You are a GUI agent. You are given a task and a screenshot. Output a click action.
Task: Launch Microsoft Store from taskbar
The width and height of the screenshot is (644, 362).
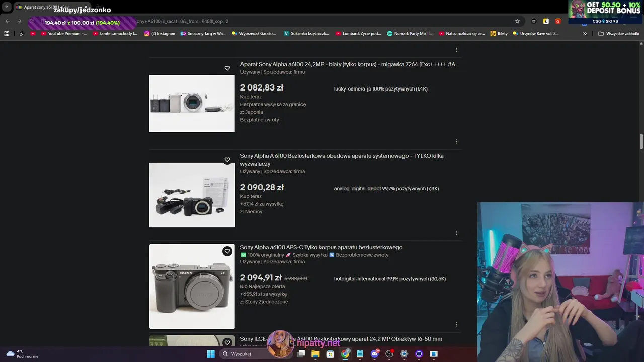point(330,354)
